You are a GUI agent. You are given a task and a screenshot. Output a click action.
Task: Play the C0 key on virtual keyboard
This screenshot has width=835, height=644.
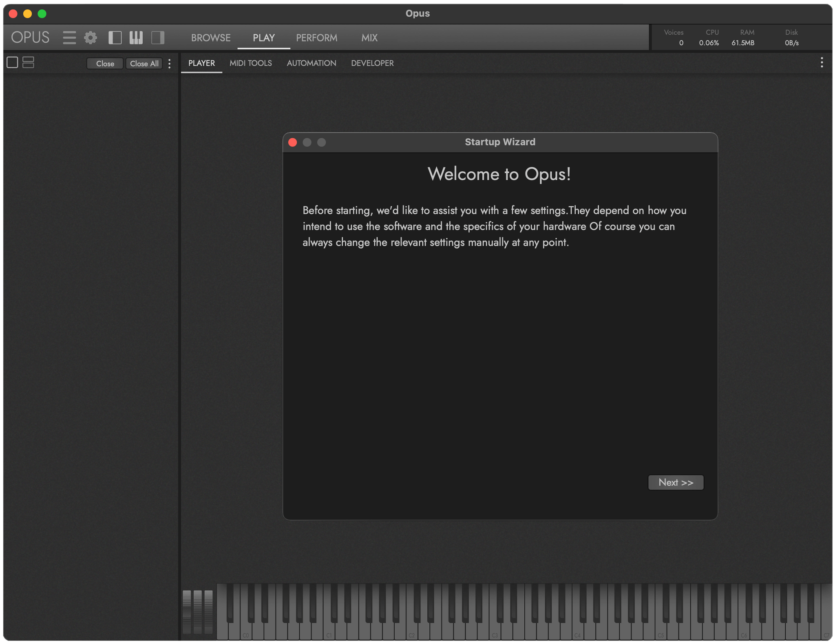[x=246, y=631]
